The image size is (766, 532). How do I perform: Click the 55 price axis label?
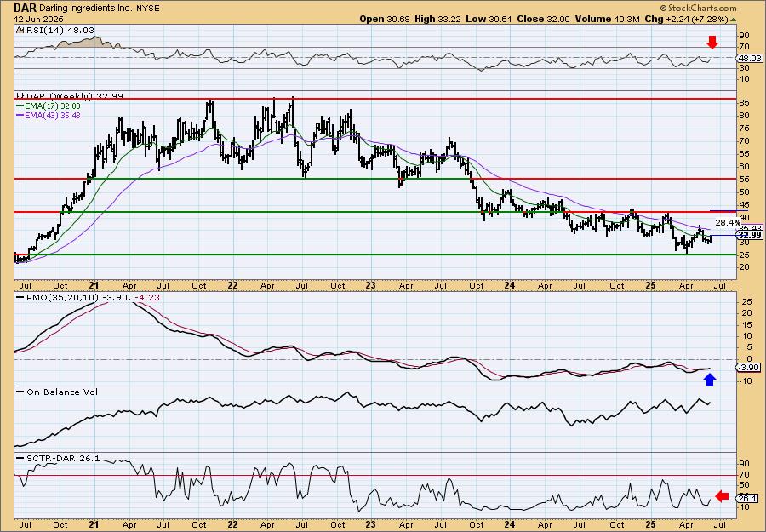click(x=745, y=180)
